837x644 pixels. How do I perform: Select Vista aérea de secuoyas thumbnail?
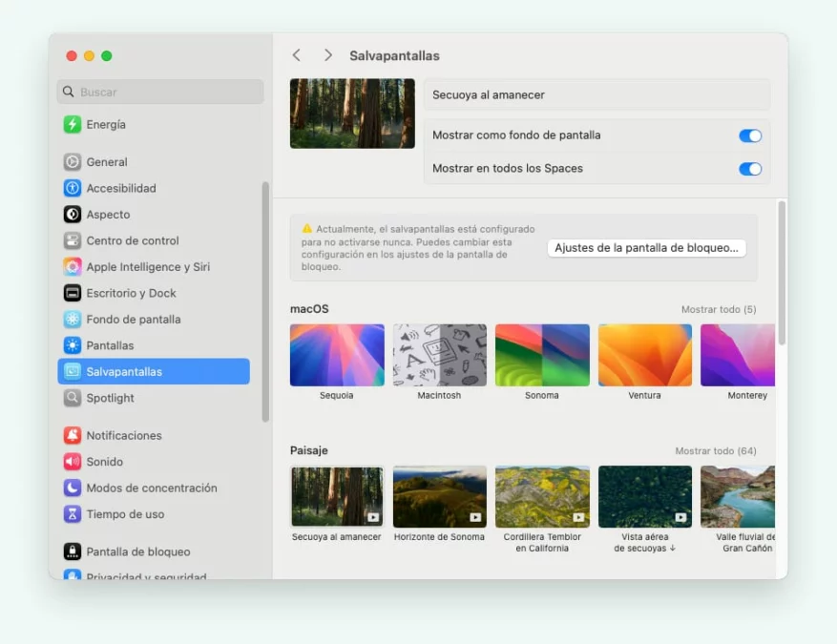coord(645,497)
